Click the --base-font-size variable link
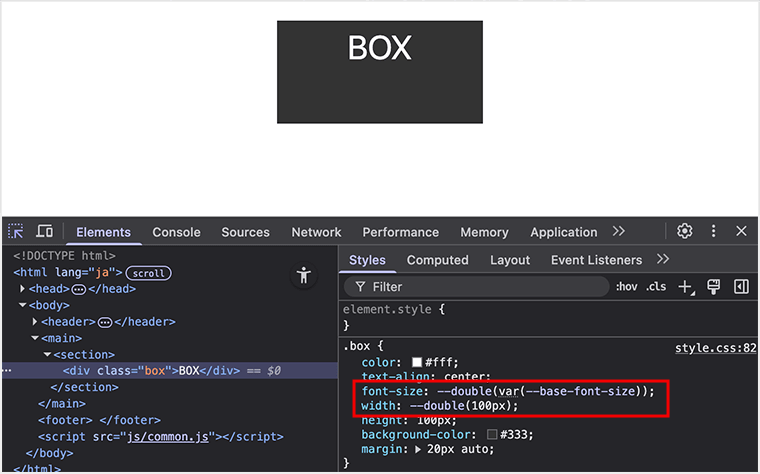 pyautogui.click(x=580, y=391)
